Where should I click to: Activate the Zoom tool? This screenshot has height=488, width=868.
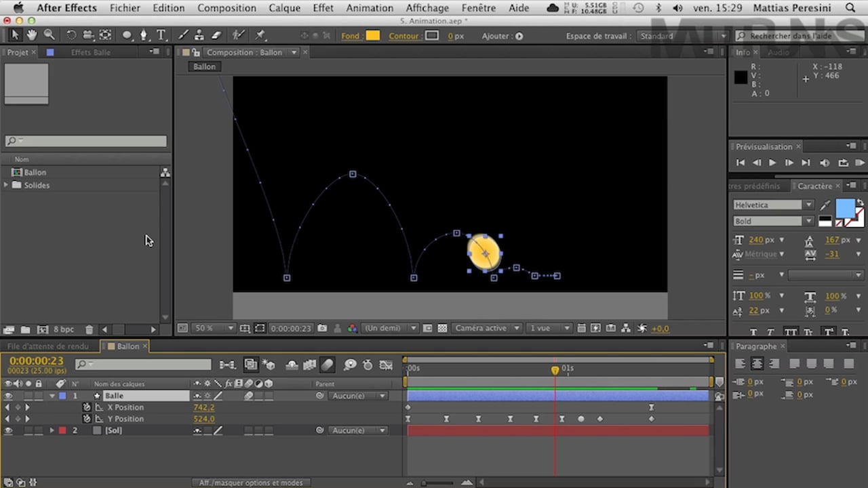[49, 35]
